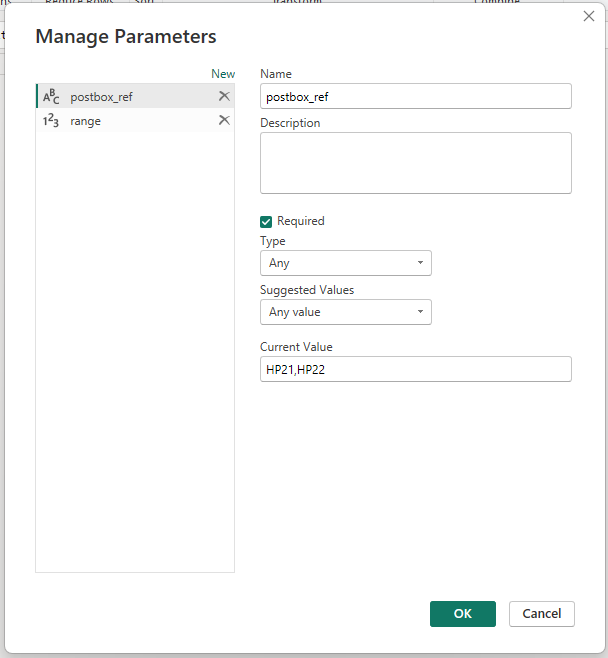Click the Current Value field with HP21,HP22
The height and width of the screenshot is (658, 608).
[415, 369]
